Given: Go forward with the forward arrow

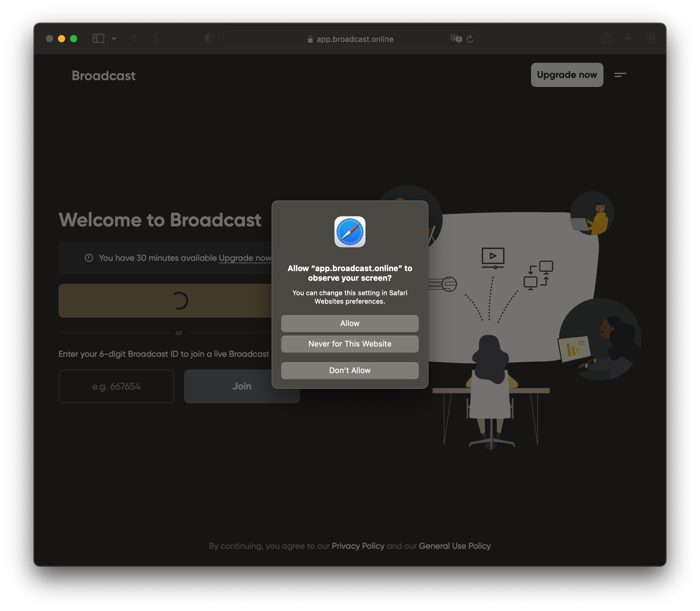Looking at the screenshot, I should 155,39.
